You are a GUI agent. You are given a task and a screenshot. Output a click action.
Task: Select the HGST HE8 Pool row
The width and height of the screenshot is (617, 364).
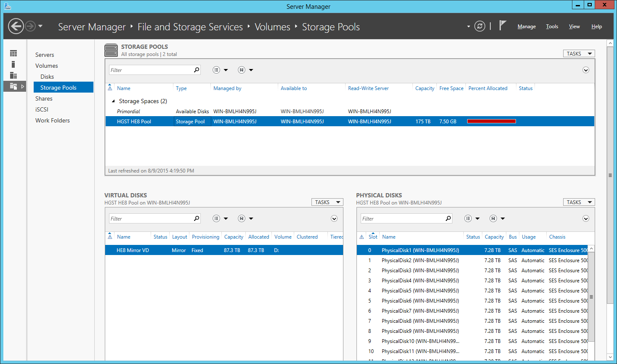(350, 121)
